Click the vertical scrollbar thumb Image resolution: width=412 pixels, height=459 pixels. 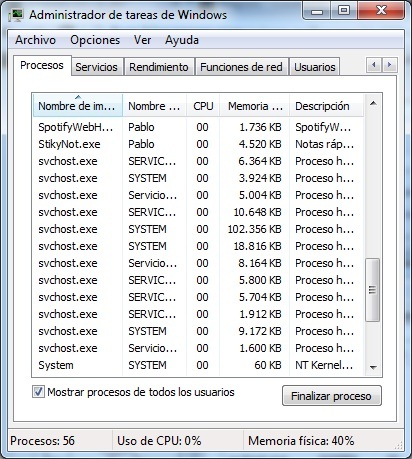click(x=373, y=290)
